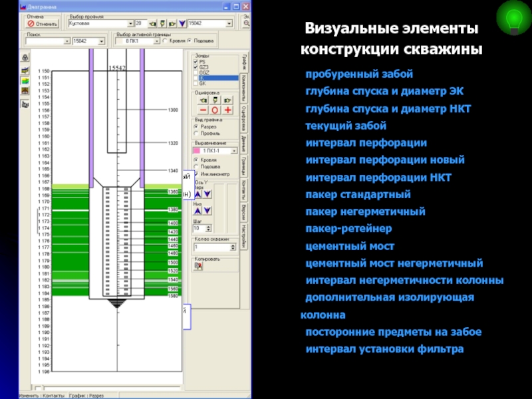Expand the Выбор активной границы dropdown

click(156, 41)
